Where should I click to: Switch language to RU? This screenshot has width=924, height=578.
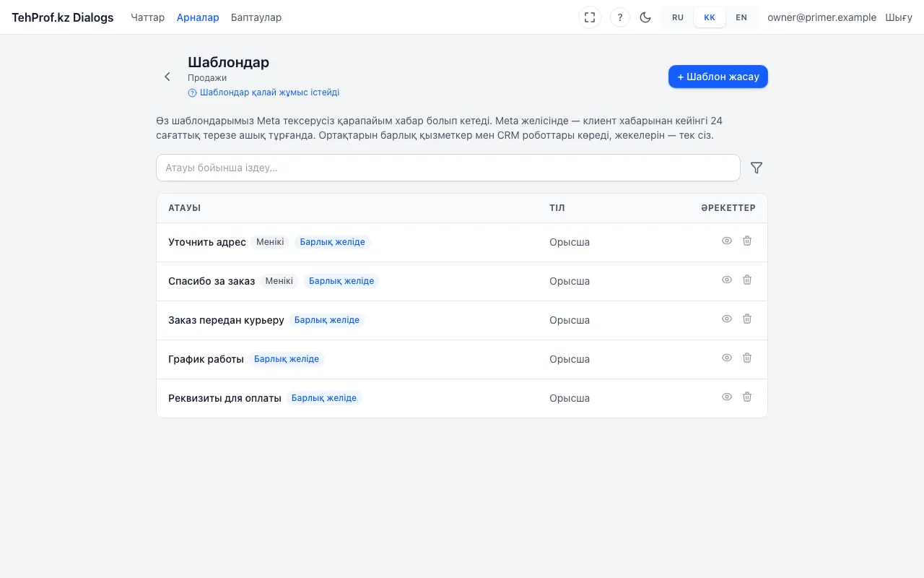coord(678,17)
